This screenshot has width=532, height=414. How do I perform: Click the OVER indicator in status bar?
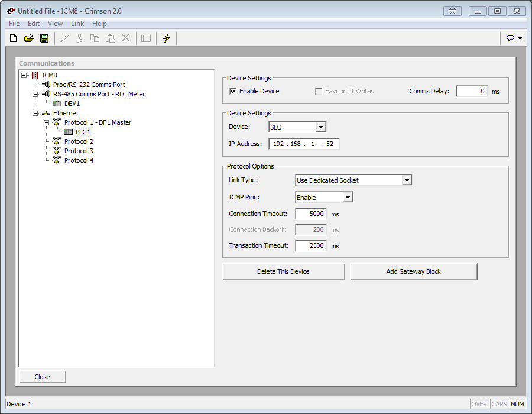(479, 404)
